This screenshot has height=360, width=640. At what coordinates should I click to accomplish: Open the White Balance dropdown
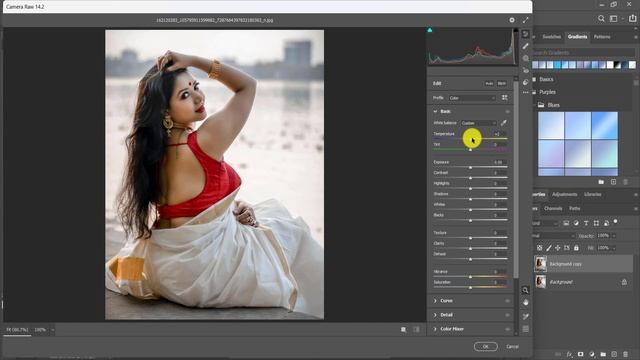[478, 123]
